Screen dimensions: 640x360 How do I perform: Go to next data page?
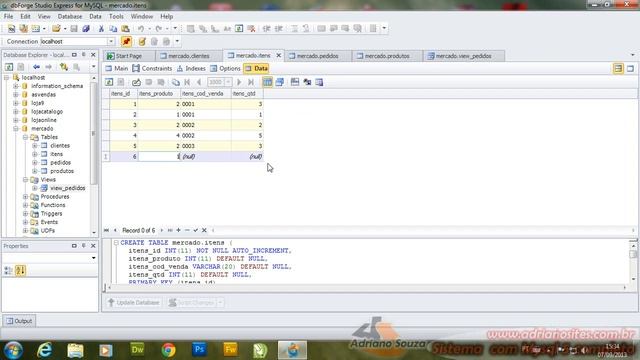point(239,82)
